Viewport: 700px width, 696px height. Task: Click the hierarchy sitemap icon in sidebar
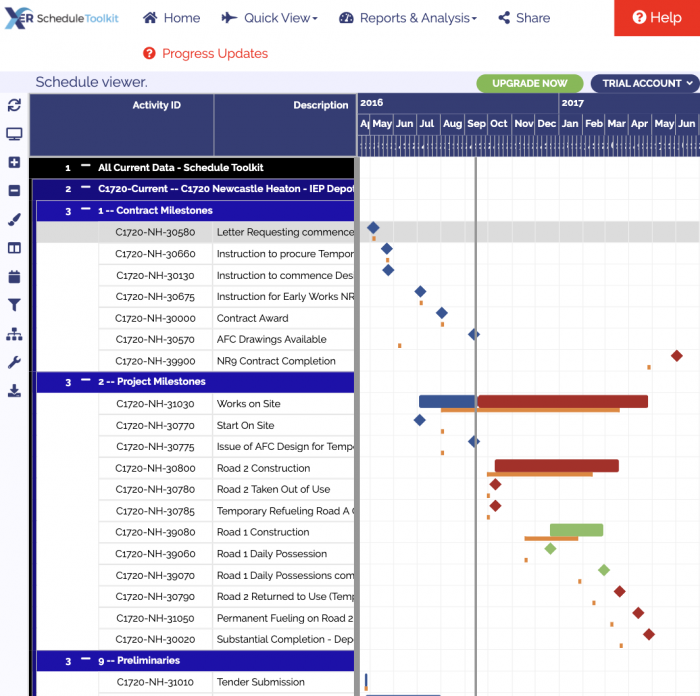14,334
